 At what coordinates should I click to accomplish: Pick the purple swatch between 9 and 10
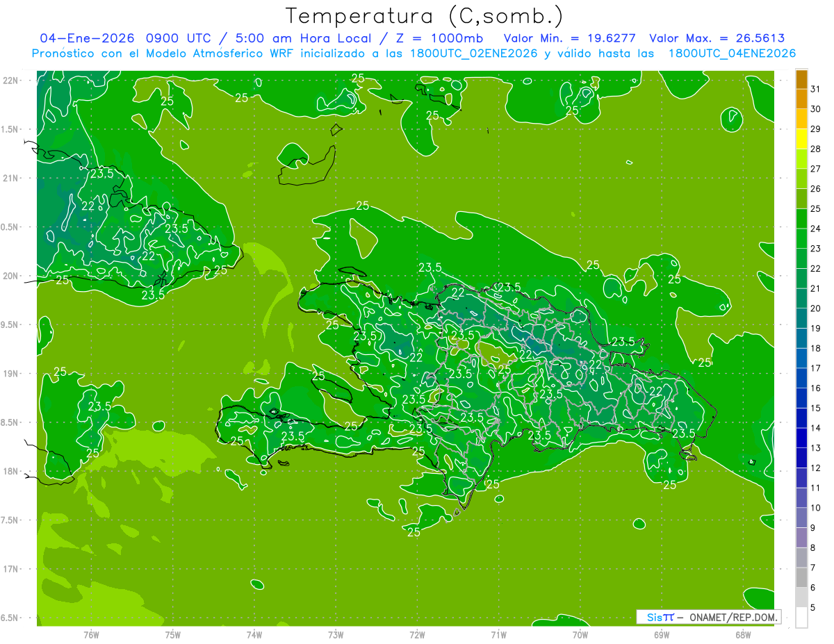(x=801, y=518)
